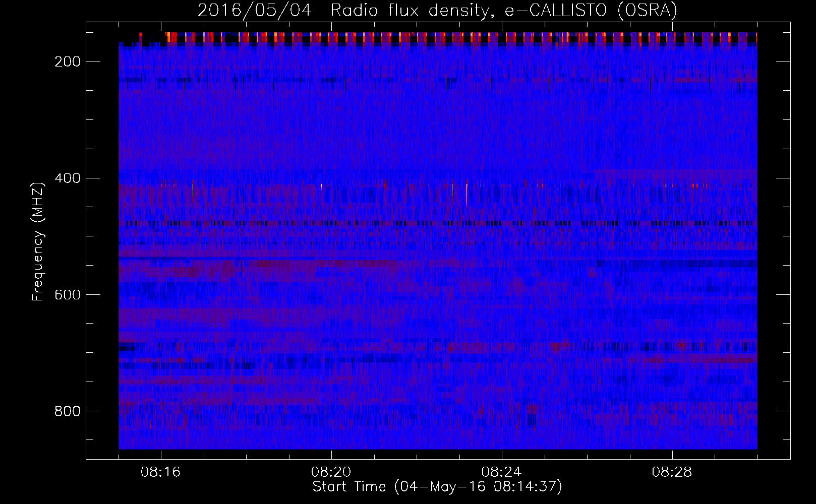This screenshot has height=504, width=816.
Task: Select the "Frequency (MHZ)" y-axis label
Action: tap(38, 241)
